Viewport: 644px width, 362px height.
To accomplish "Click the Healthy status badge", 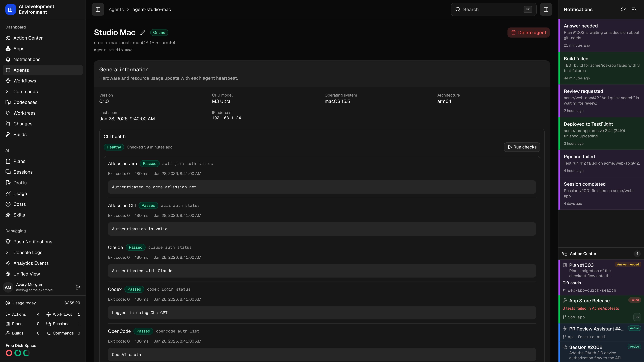I will point(114,147).
